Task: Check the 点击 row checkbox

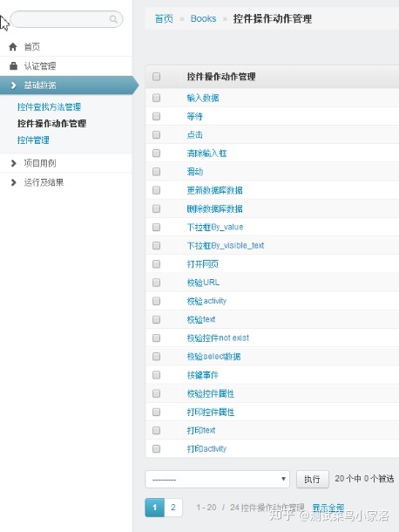Action: [156, 134]
